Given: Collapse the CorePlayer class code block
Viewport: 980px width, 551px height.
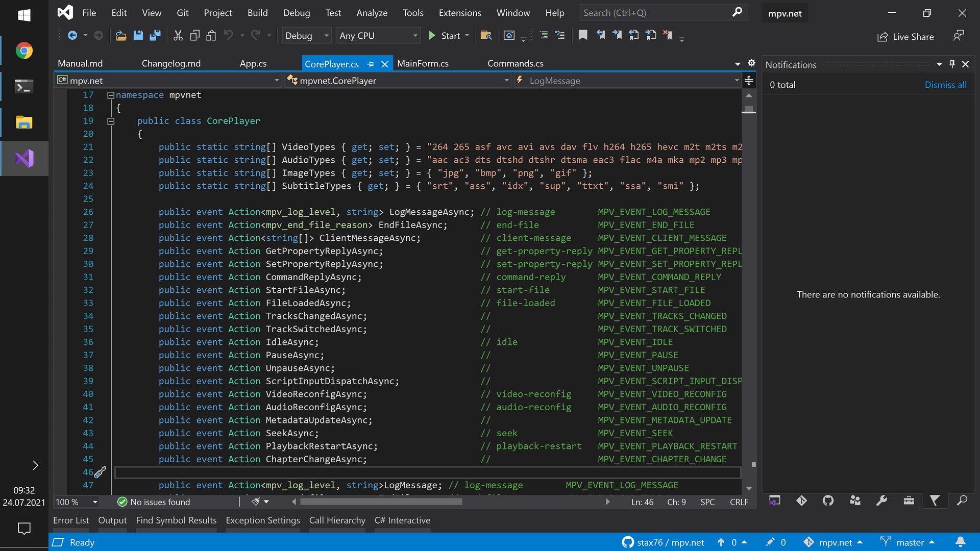Looking at the screenshot, I should 110,121.
